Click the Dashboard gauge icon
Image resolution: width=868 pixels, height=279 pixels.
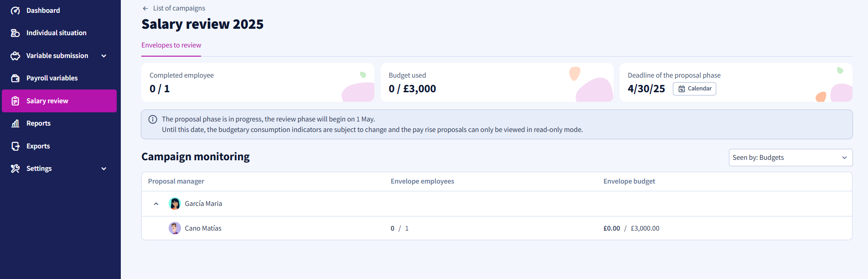pyautogui.click(x=15, y=11)
